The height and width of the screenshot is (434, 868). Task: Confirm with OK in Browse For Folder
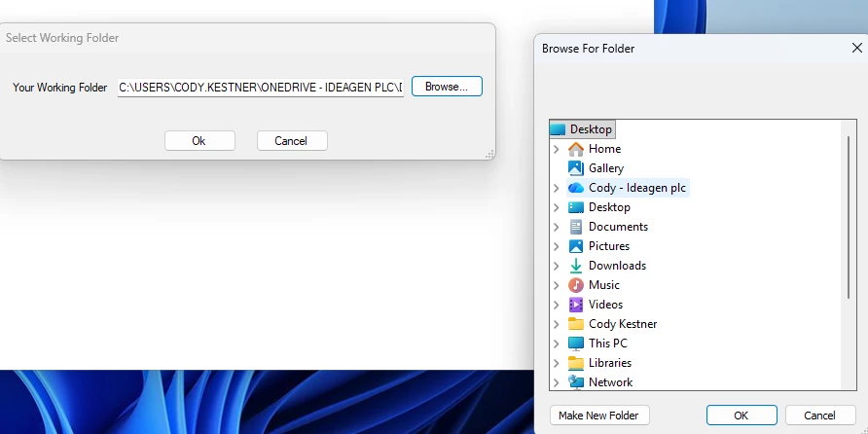point(741,416)
